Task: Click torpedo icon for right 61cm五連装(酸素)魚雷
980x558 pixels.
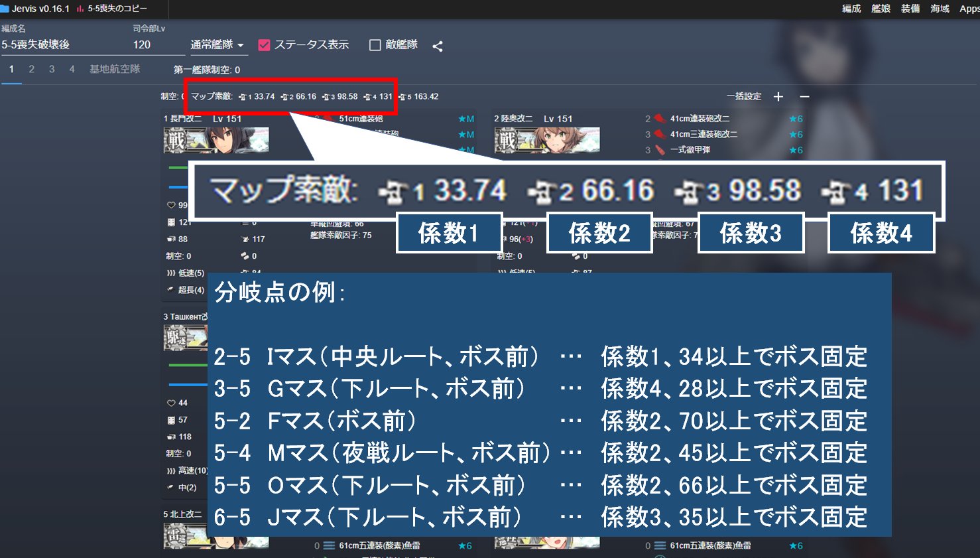Action: pyautogui.click(x=660, y=546)
